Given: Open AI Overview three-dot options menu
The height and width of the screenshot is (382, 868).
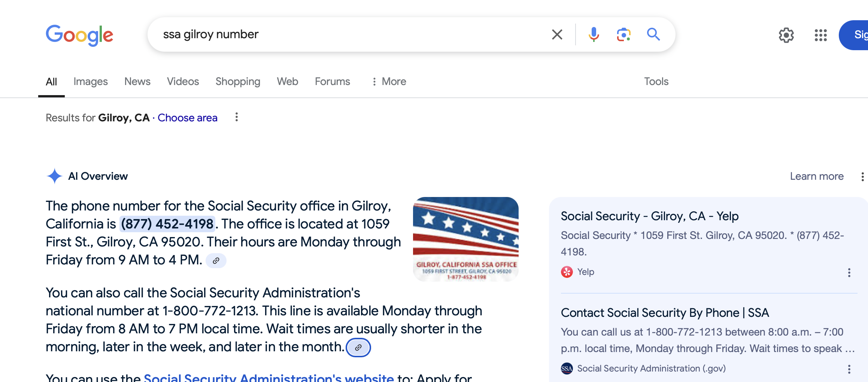Looking at the screenshot, I should [862, 176].
